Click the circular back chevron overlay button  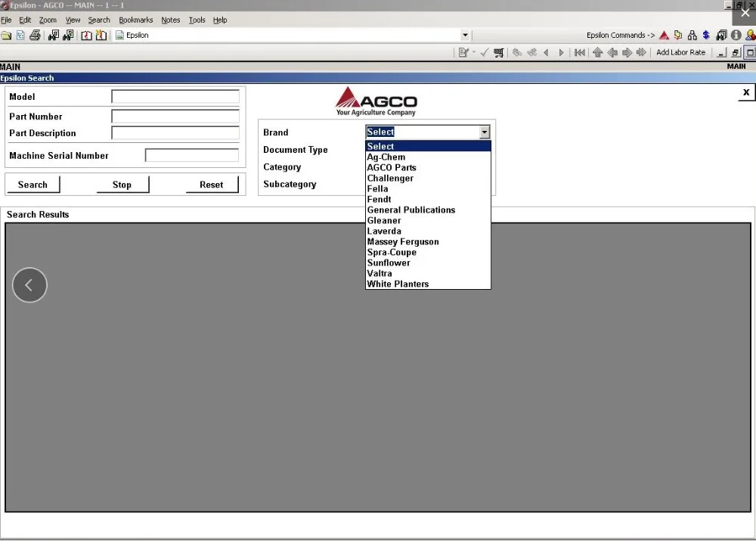29,284
